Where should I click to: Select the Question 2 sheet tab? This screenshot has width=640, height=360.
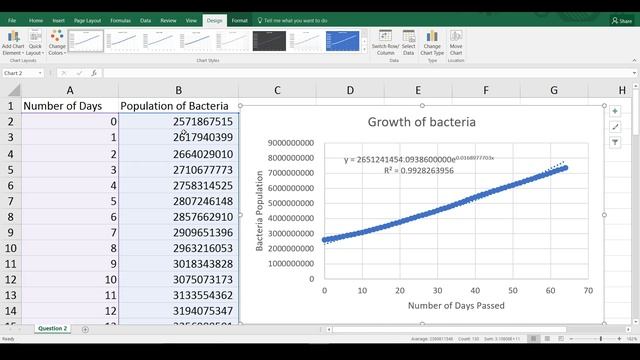point(52,329)
